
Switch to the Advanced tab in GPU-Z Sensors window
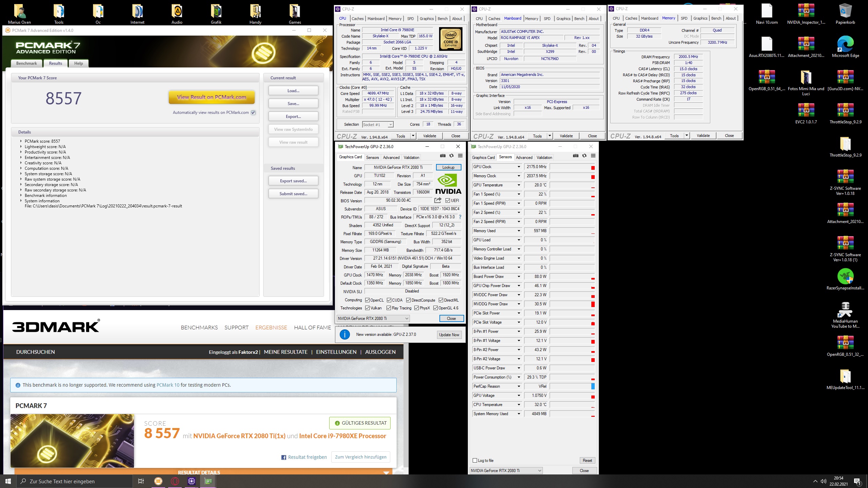[x=524, y=157]
